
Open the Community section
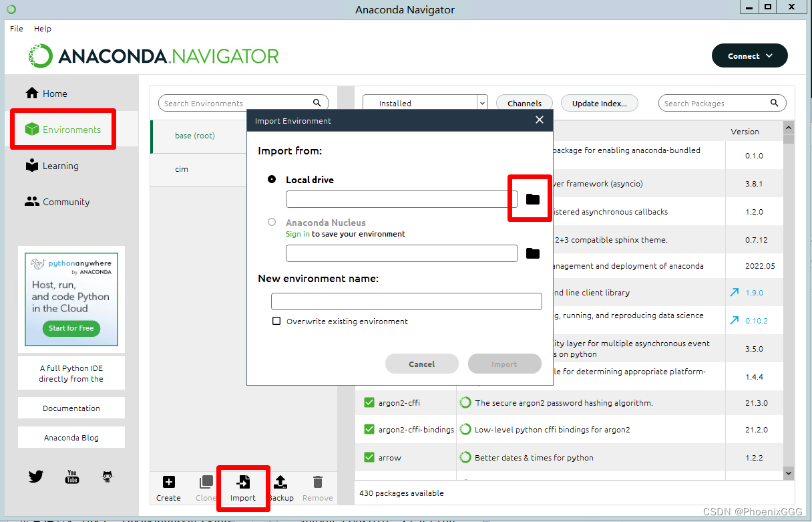(57, 202)
